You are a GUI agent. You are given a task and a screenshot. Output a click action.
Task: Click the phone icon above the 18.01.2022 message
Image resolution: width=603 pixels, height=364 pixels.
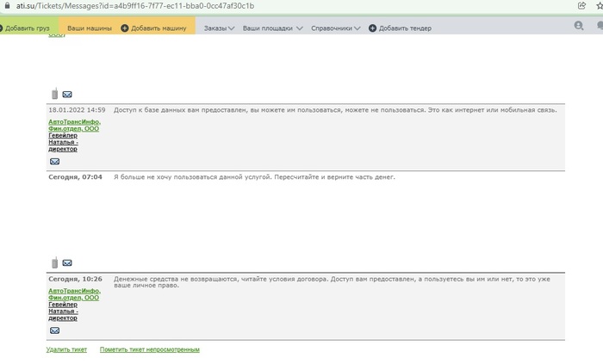pyautogui.click(x=54, y=94)
